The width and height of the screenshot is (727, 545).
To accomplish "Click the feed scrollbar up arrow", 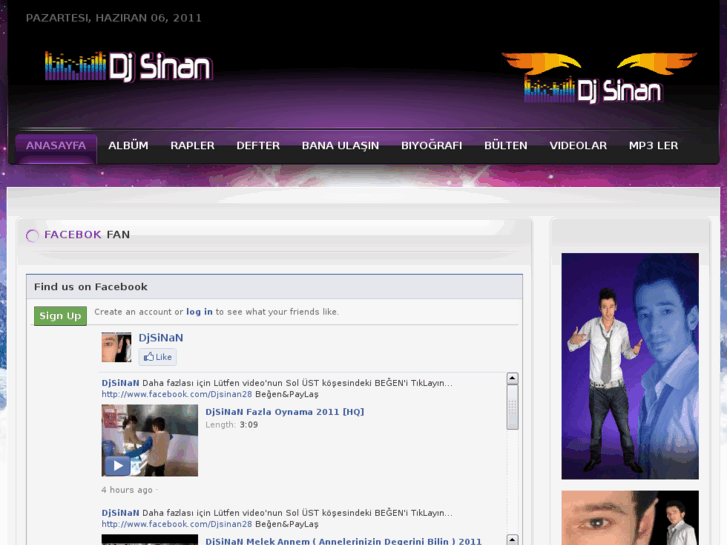I will point(512,378).
